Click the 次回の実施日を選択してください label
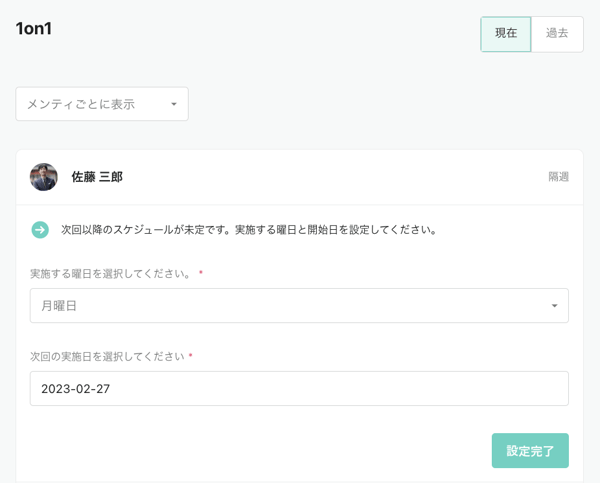The image size is (600, 483). [x=106, y=356]
